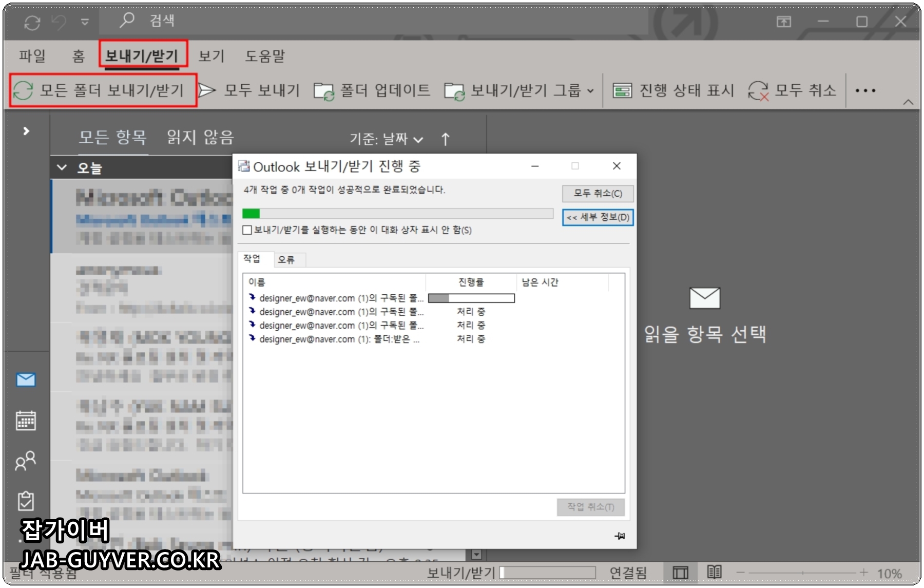Click the envelope icon in reading pane
924x588 pixels.
tap(705, 298)
